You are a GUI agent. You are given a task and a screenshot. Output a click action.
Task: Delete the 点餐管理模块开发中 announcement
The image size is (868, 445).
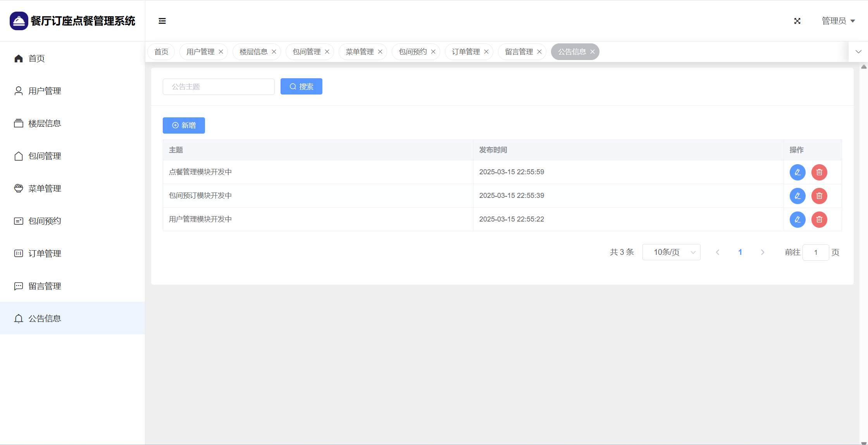tap(819, 172)
